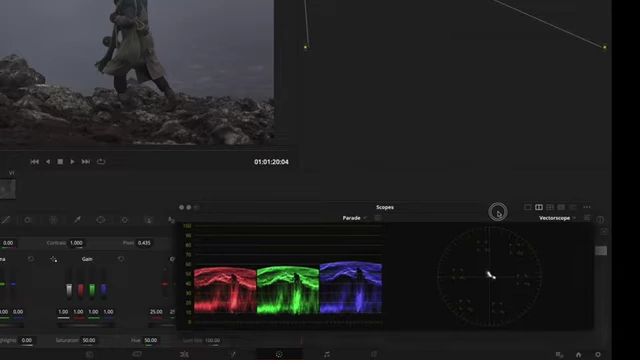Switch scopes to two-up layout
The width and height of the screenshot is (640, 360).
pos(539,207)
